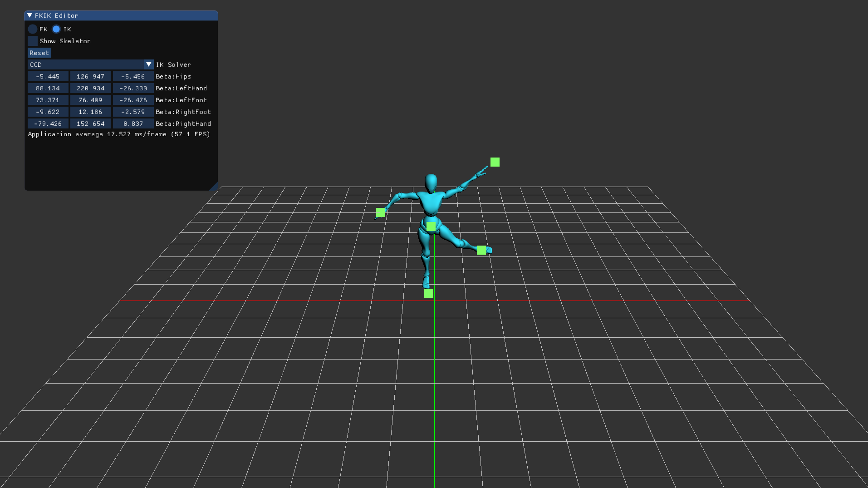Click Beta:Hips Z value -5.456
Viewport: 868px width, 488px height.
pos(133,76)
